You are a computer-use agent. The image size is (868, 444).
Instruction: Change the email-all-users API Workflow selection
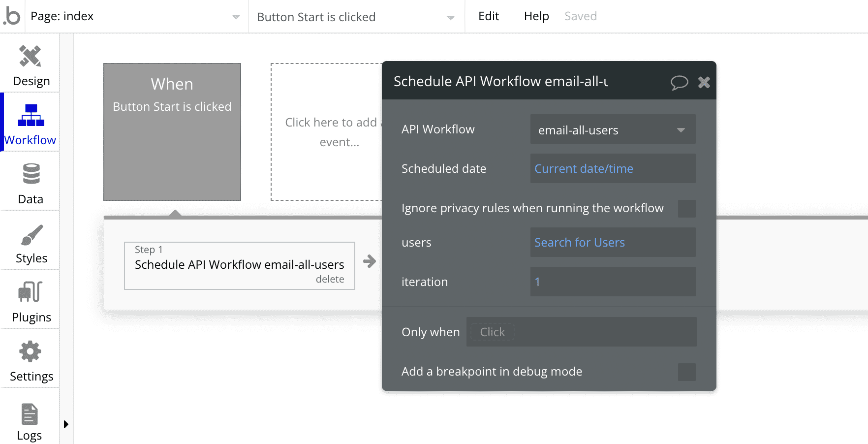tap(613, 129)
